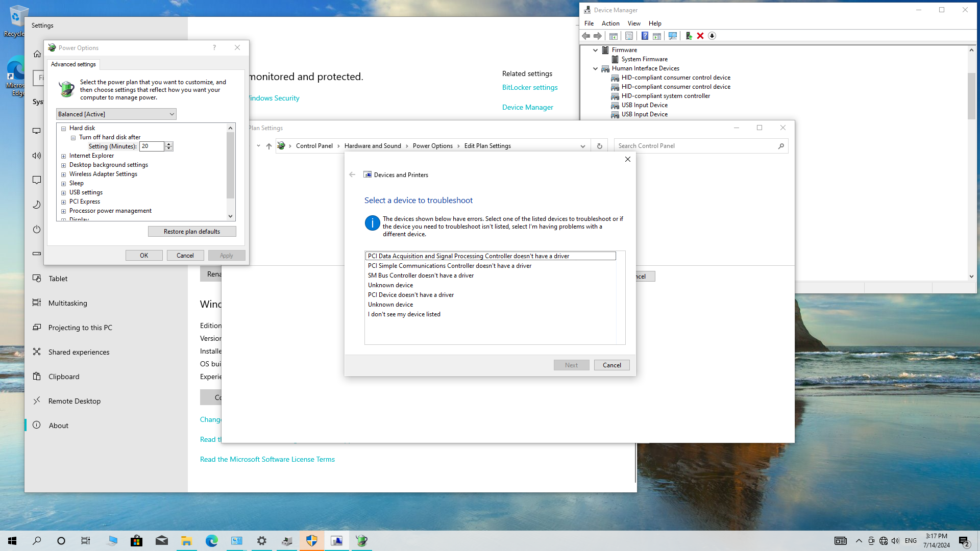Image resolution: width=980 pixels, height=551 pixels.
Task: Open the Action menu in Device Manager
Action: click(x=610, y=23)
